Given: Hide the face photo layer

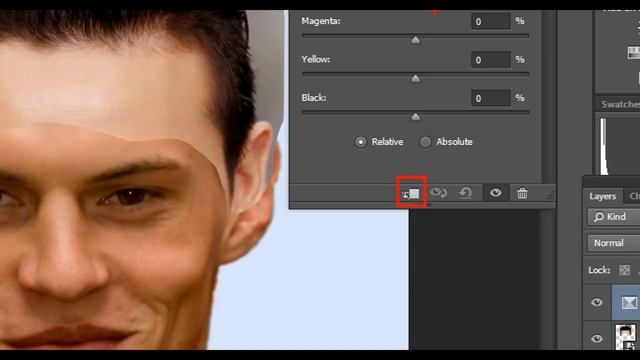Looking at the screenshot, I should pyautogui.click(x=597, y=338).
